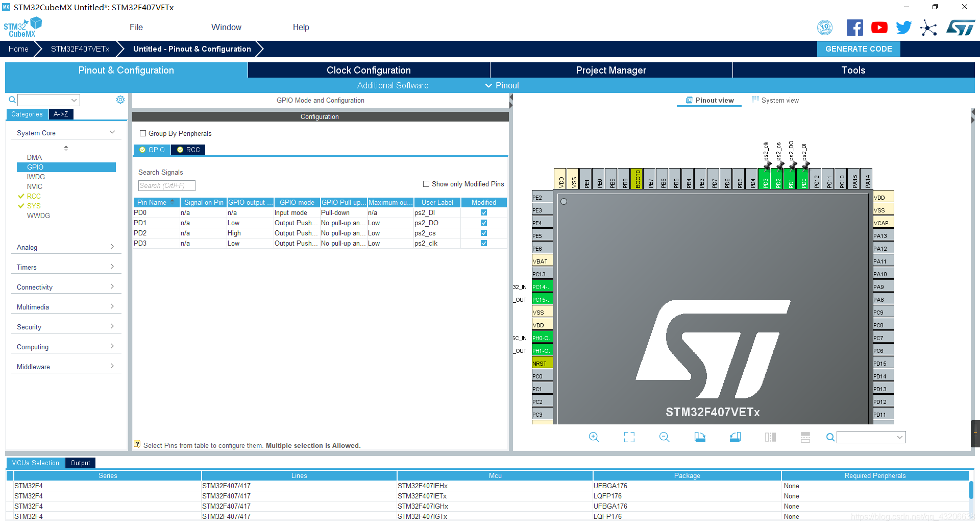Click the pinout search magnifier icon
Screen dimensions: 980x526
coord(830,437)
